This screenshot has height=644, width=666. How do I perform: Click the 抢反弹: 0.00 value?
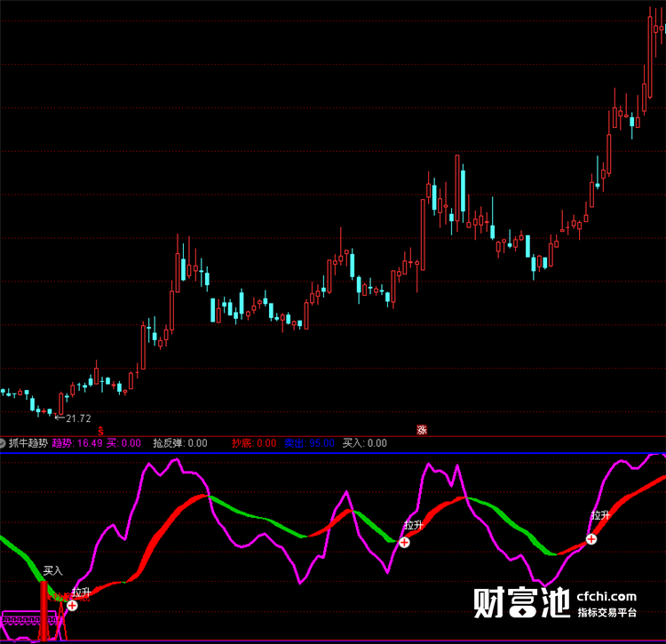tap(180, 443)
